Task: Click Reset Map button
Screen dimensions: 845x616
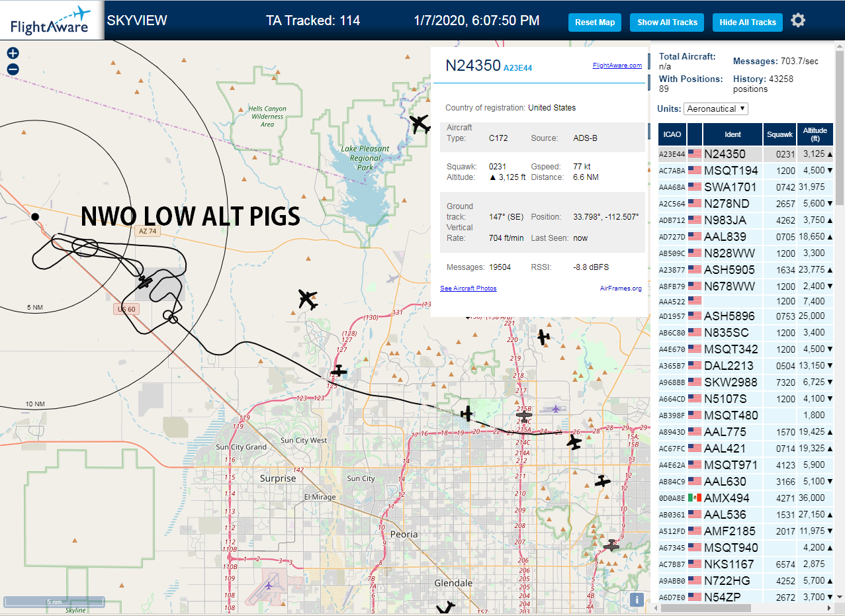Action: (x=595, y=22)
